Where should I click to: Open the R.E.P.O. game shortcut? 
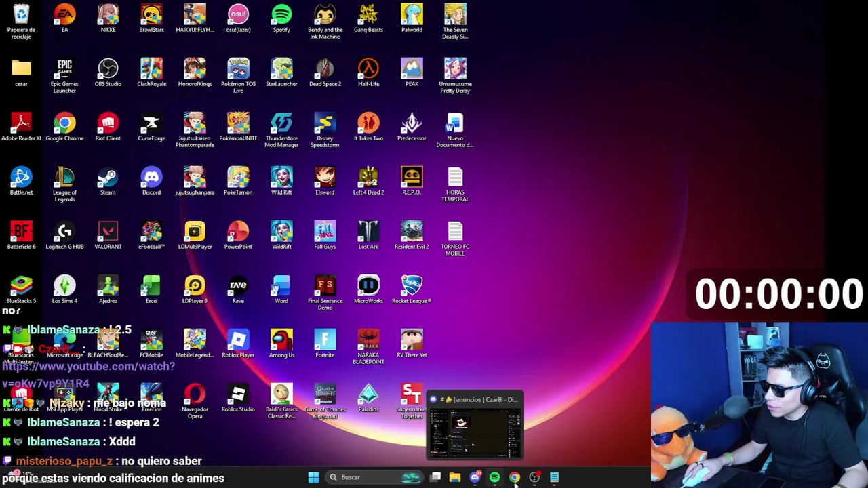(x=412, y=181)
